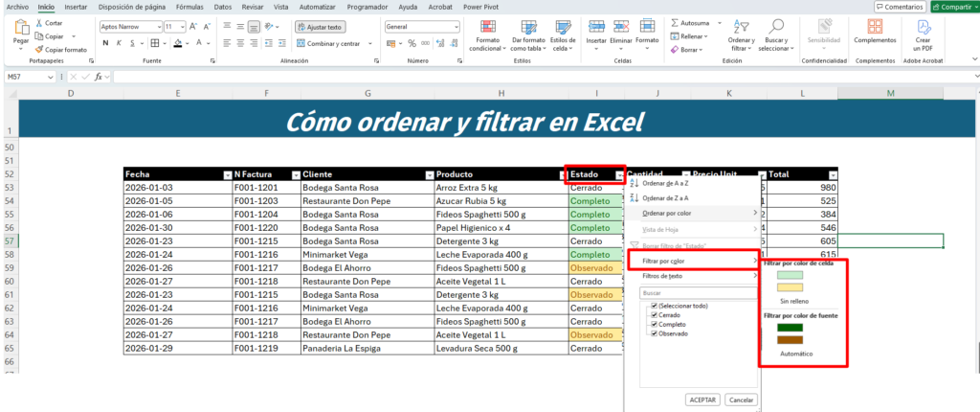This screenshot has height=412, width=980.
Task: Switch to the Insertar tab
Action: (x=77, y=7)
